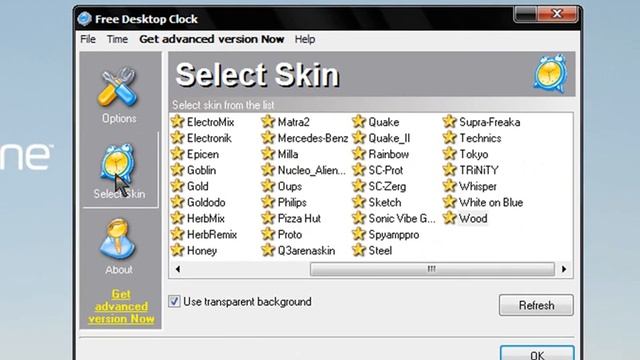Viewport: 640px width, 360px height.
Task: Click the star icon beside Mercedes-Benz
Action: (268, 138)
